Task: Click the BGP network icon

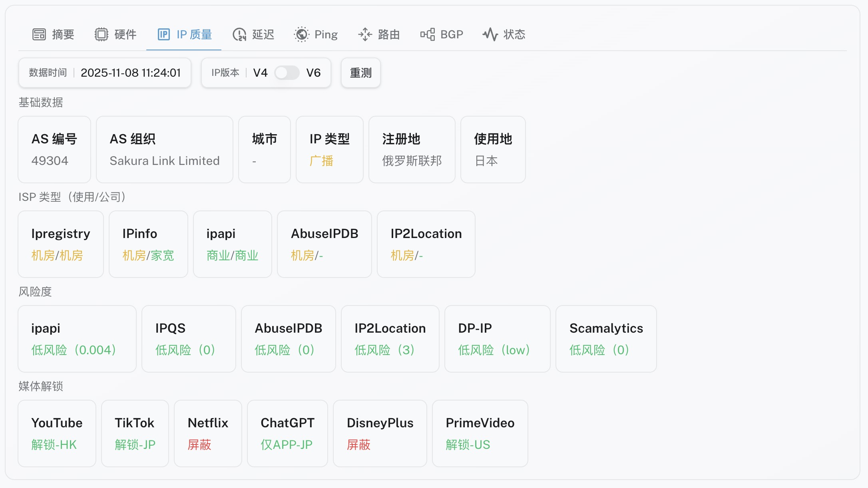Action: pos(427,34)
